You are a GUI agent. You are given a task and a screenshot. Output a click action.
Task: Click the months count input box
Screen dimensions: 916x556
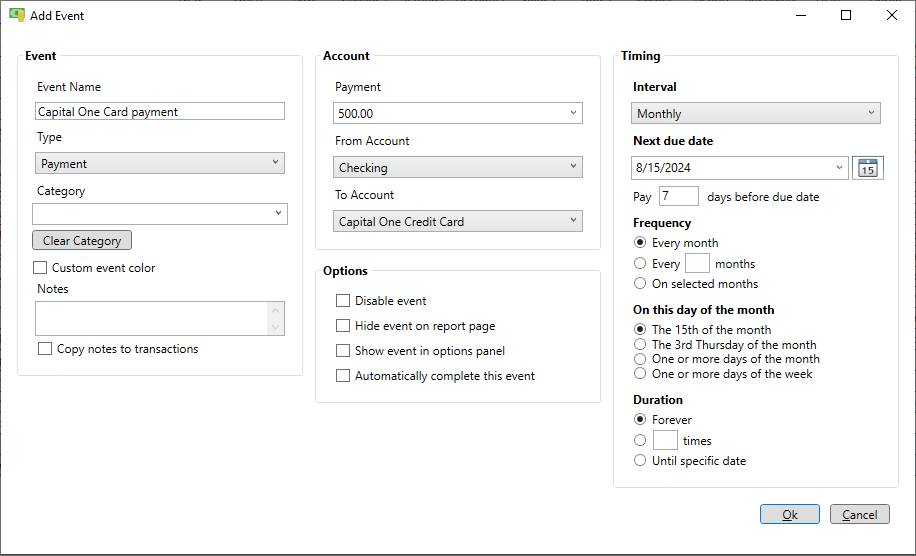(x=697, y=263)
